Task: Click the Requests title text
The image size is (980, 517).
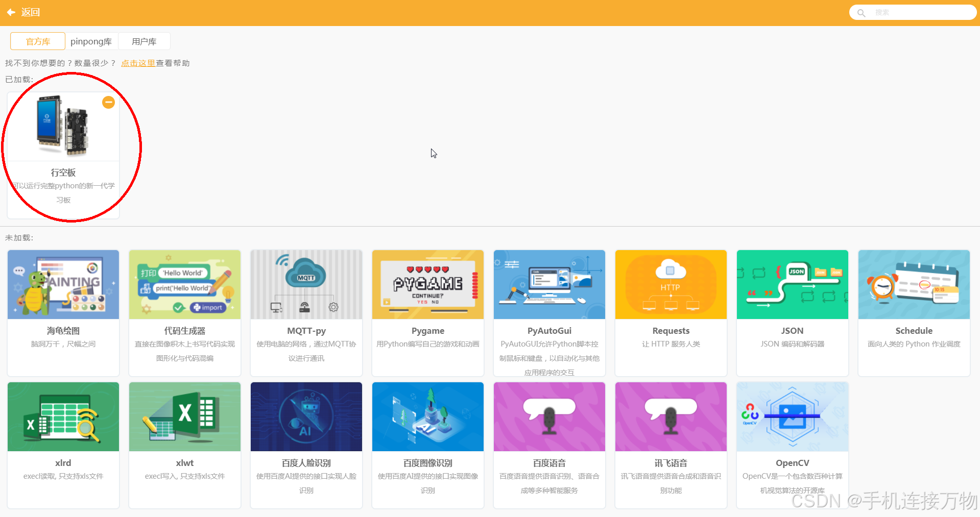Action: click(x=671, y=331)
